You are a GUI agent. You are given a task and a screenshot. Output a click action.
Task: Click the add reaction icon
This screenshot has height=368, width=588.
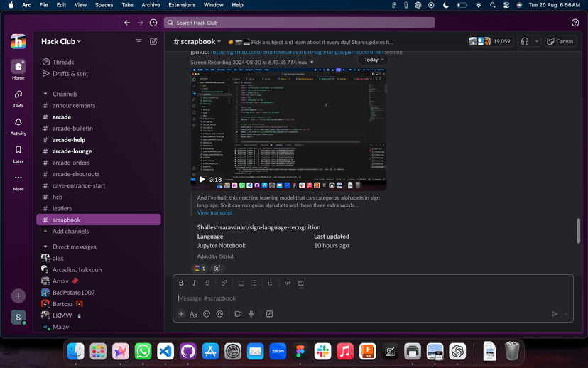[217, 269]
